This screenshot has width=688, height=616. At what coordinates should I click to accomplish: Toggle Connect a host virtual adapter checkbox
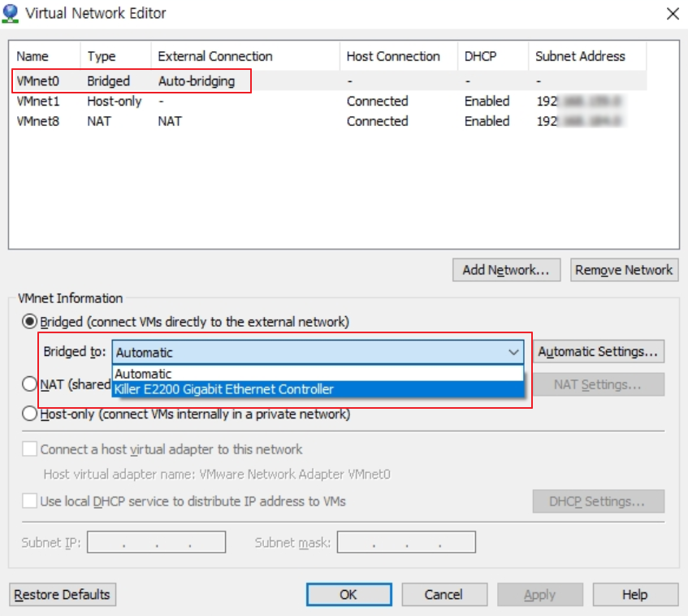tap(29, 449)
